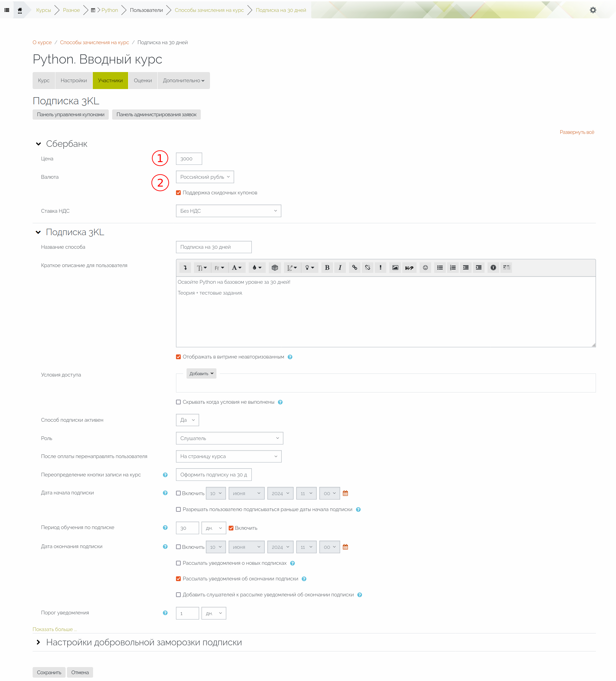
Task: Show help for subscription start date
Action: pyautogui.click(x=165, y=493)
